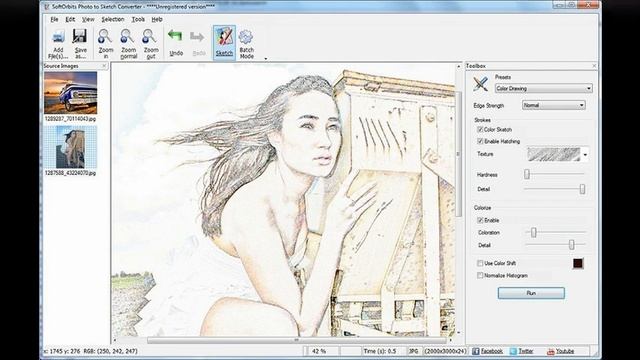
Task: Click the Coloration slider handle
Action: tap(533, 232)
